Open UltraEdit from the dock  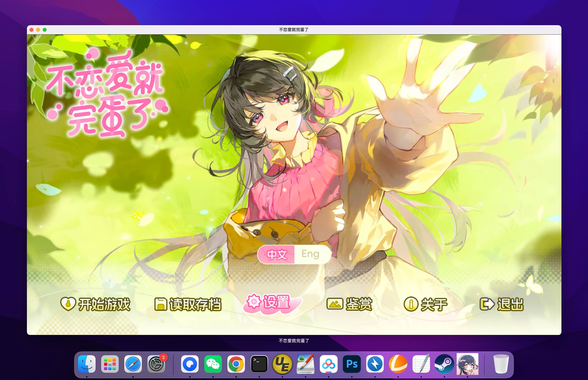(x=282, y=364)
